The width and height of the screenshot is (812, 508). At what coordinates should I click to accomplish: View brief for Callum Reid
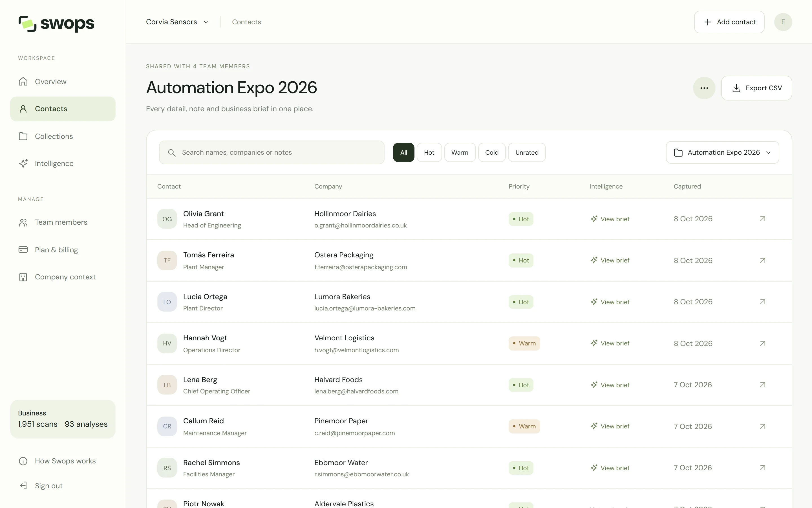(x=610, y=426)
